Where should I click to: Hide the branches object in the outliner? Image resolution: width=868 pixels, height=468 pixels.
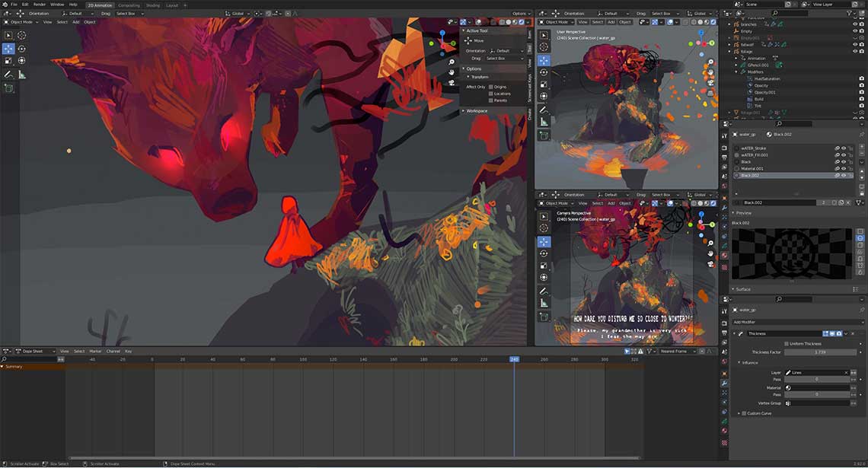pyautogui.click(x=855, y=24)
